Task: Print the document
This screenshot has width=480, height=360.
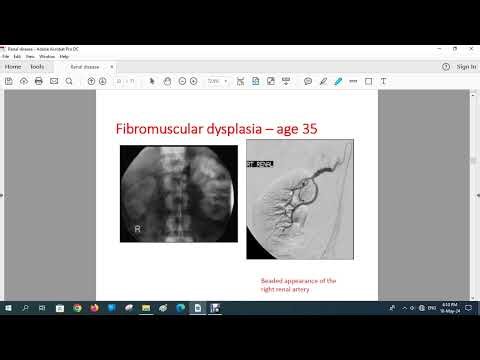Action: coord(39,81)
